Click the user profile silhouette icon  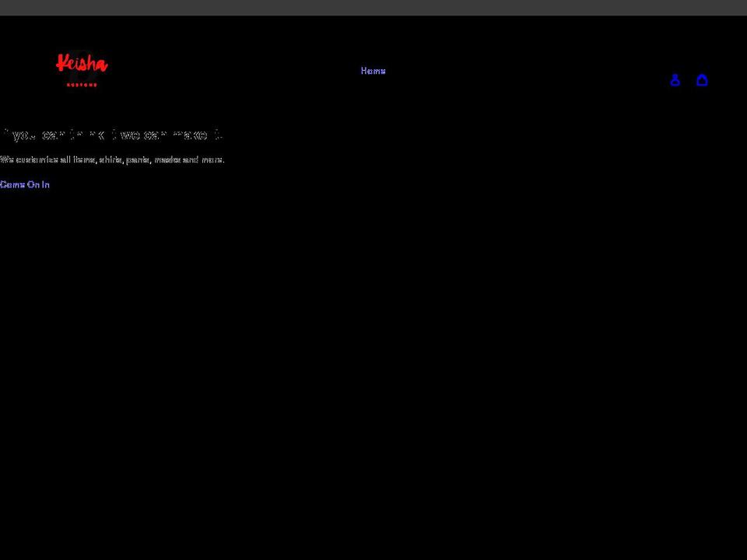pos(675,80)
